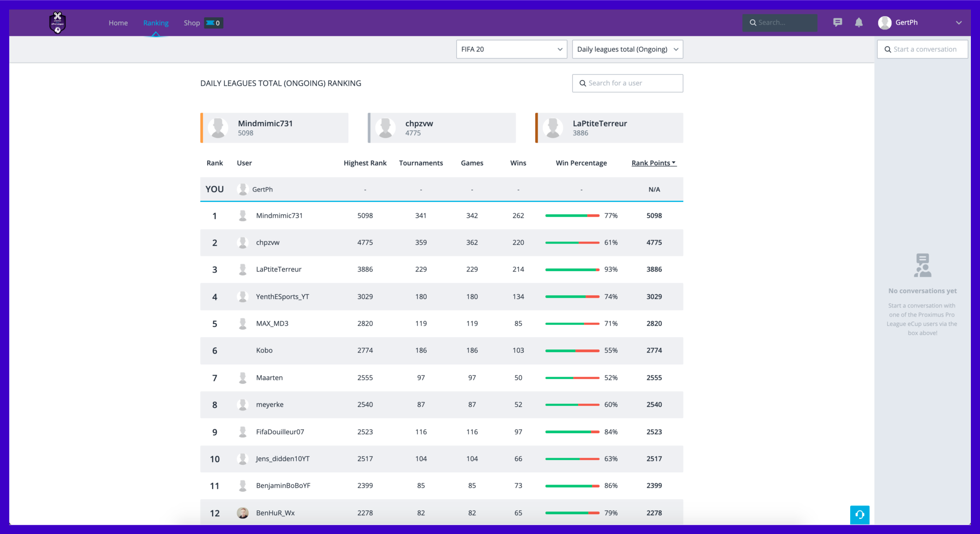Image resolution: width=980 pixels, height=534 pixels.
Task: Open the Daily leagues total (Ongoing) dropdown
Action: [627, 49]
